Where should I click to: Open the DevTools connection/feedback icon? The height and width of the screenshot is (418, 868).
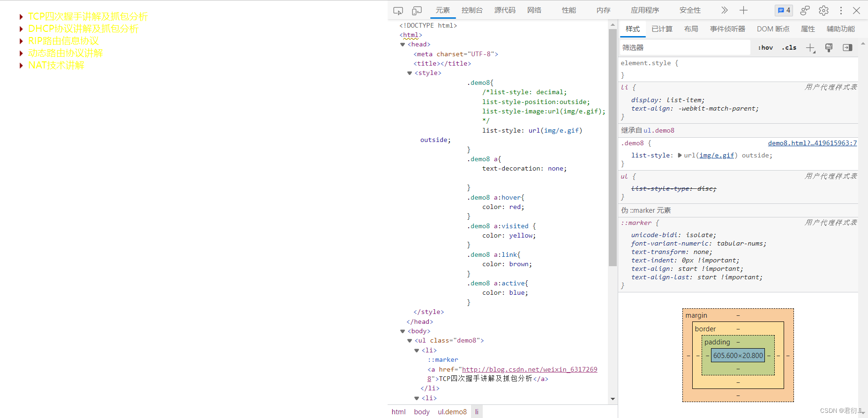pyautogui.click(x=805, y=10)
